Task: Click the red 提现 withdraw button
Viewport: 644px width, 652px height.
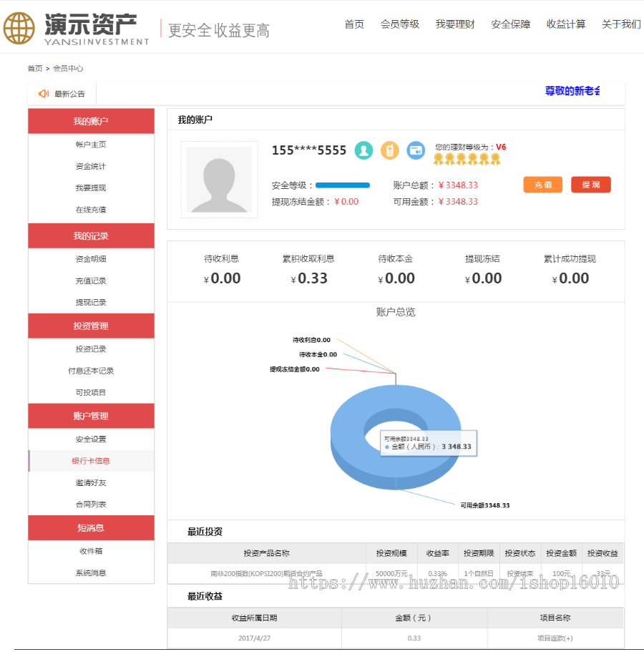Action: click(590, 185)
